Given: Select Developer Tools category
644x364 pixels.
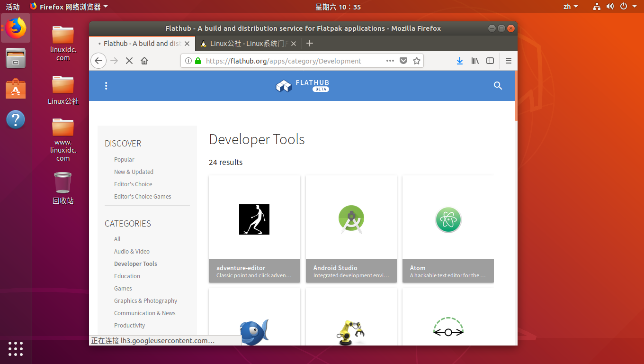Looking at the screenshot, I should (x=135, y=264).
